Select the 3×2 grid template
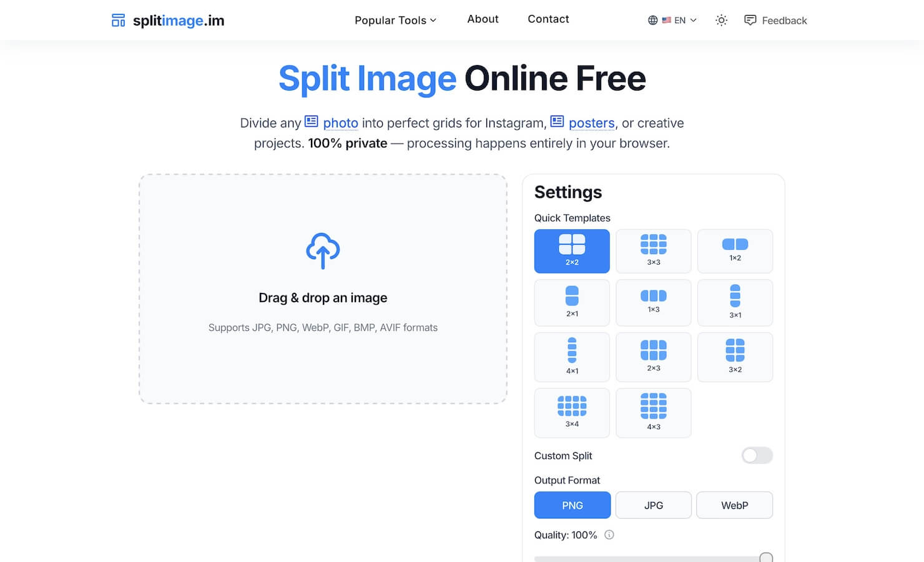 point(735,357)
